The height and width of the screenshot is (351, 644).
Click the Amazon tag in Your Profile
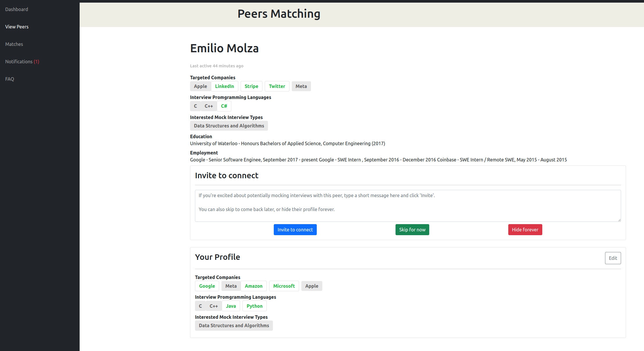coord(253,286)
